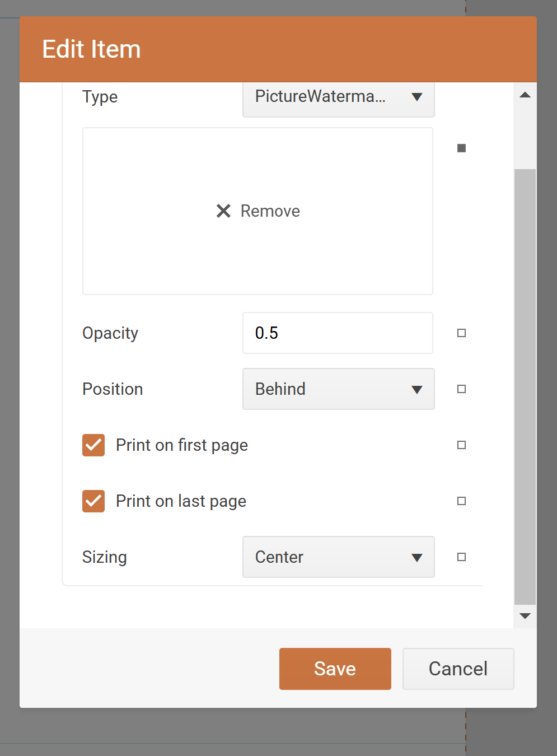Click the square marker next to Sizing

pyautogui.click(x=461, y=557)
